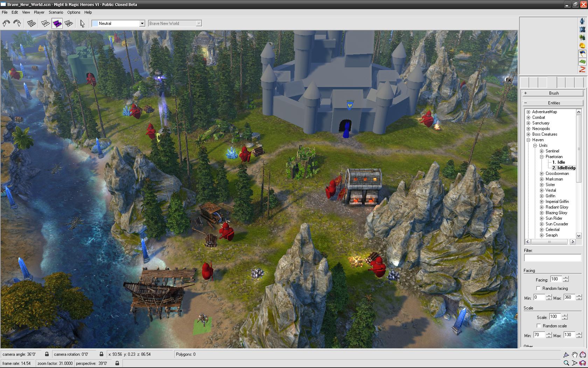The height and width of the screenshot is (368, 588).
Task: Click the Imperial Griffin tree item
Action: click(x=557, y=202)
